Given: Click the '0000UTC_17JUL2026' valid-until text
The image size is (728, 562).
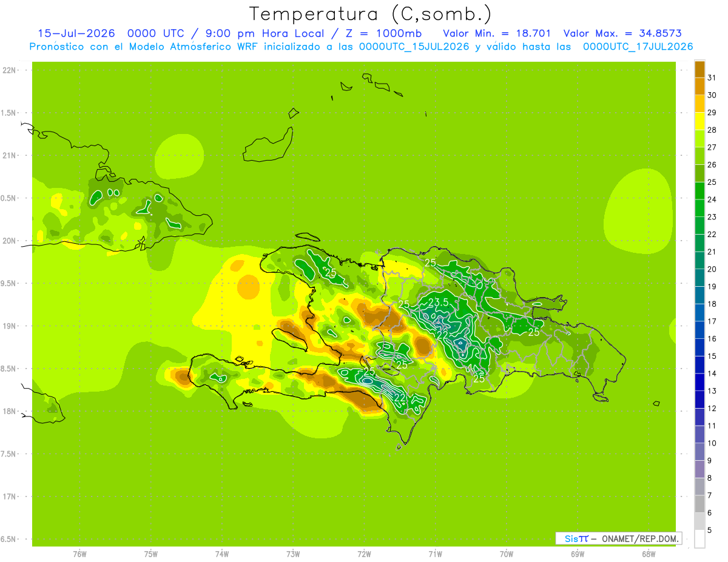Looking at the screenshot, I should coord(638,47).
